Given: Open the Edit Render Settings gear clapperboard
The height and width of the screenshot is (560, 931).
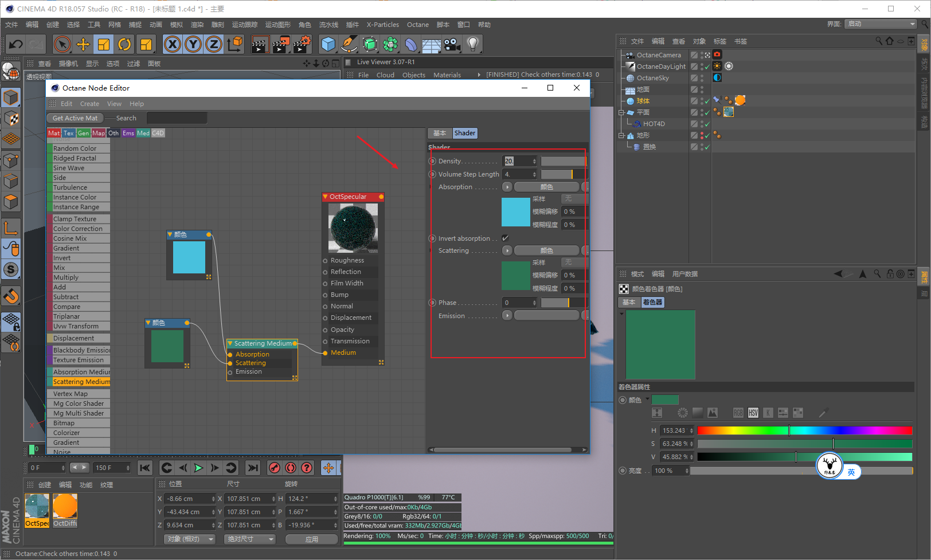Looking at the screenshot, I should tap(302, 44).
